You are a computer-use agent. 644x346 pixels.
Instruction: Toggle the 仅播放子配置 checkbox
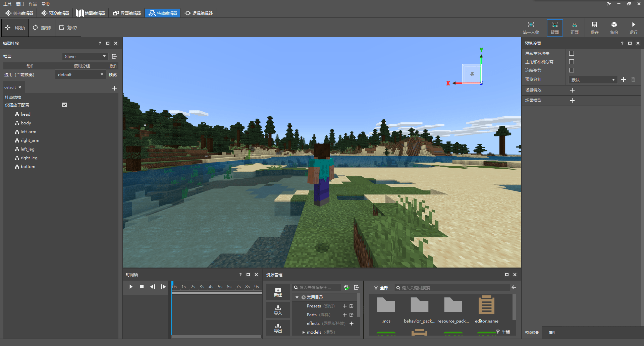[x=64, y=105]
